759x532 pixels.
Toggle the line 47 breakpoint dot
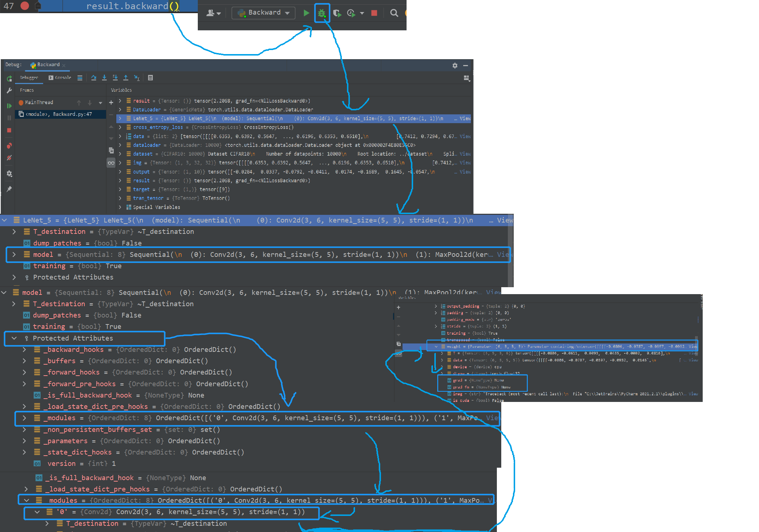tap(24, 6)
